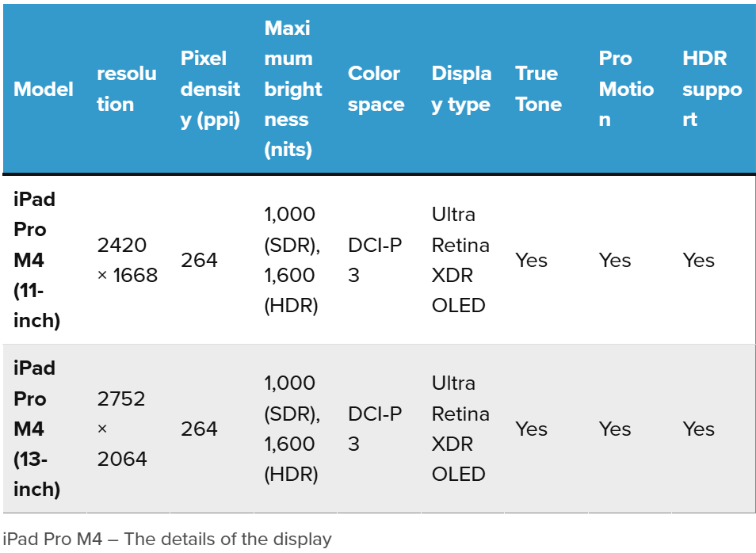Image resolution: width=756 pixels, height=553 pixels.
Task: Click the Display type column header
Action: click(x=461, y=89)
